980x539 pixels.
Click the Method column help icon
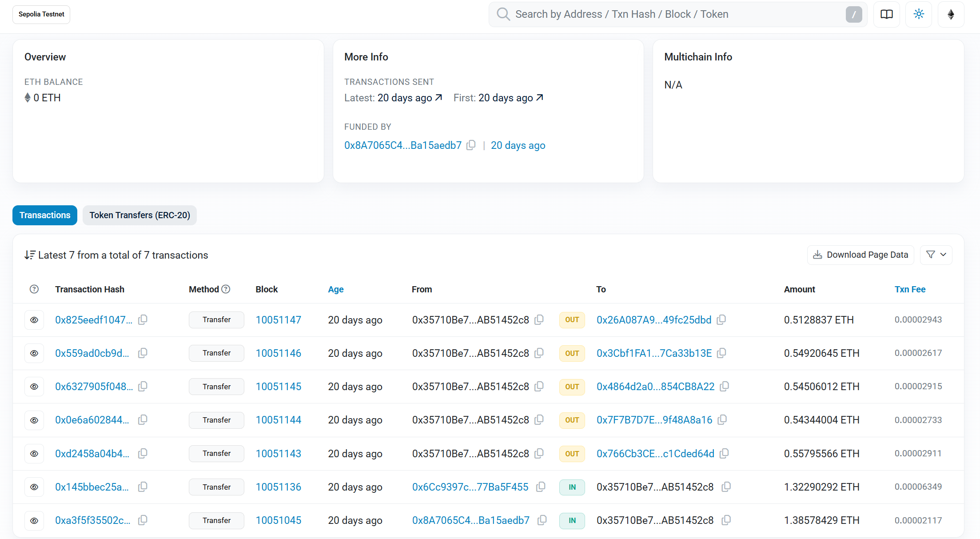click(x=226, y=289)
